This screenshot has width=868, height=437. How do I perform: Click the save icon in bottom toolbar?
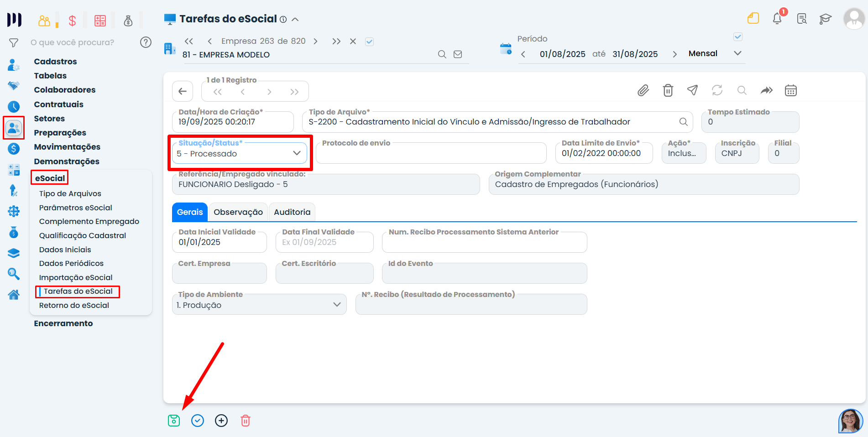pyautogui.click(x=174, y=421)
